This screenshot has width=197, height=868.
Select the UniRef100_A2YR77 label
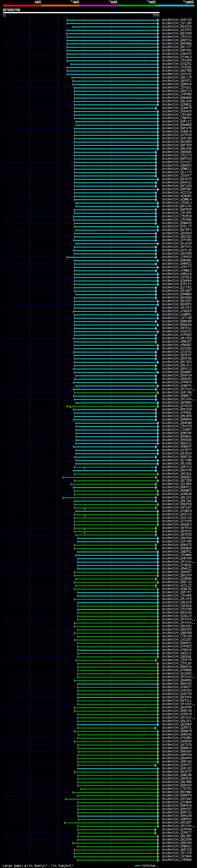(x=177, y=450)
